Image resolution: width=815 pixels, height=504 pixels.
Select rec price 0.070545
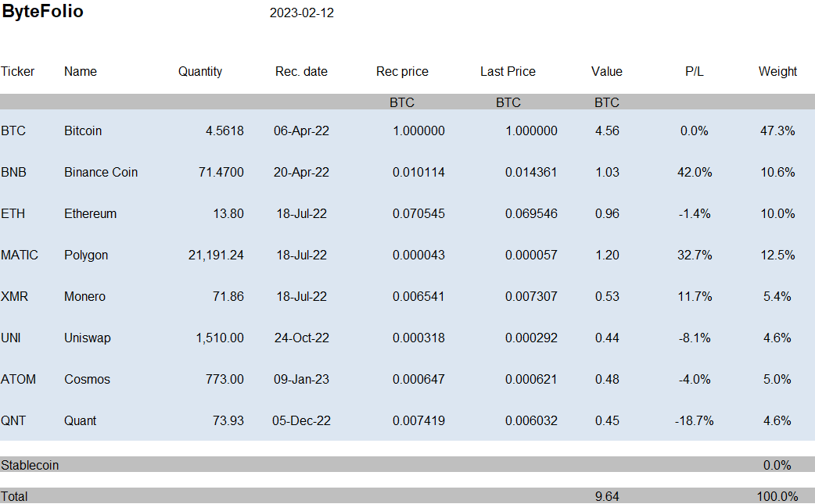point(418,214)
